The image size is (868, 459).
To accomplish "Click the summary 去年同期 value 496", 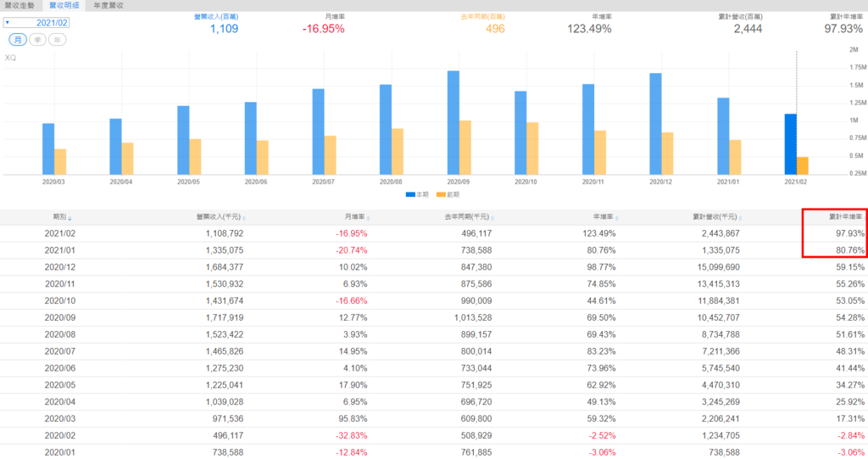I will (x=495, y=29).
